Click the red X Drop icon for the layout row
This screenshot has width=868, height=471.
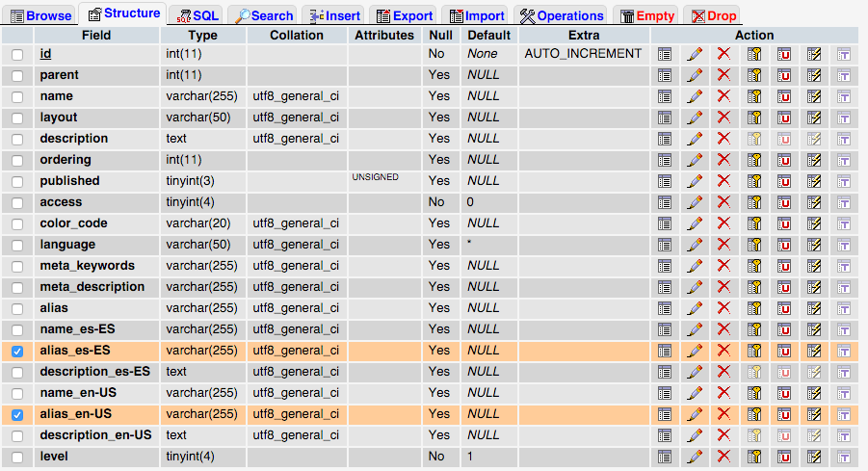(723, 118)
